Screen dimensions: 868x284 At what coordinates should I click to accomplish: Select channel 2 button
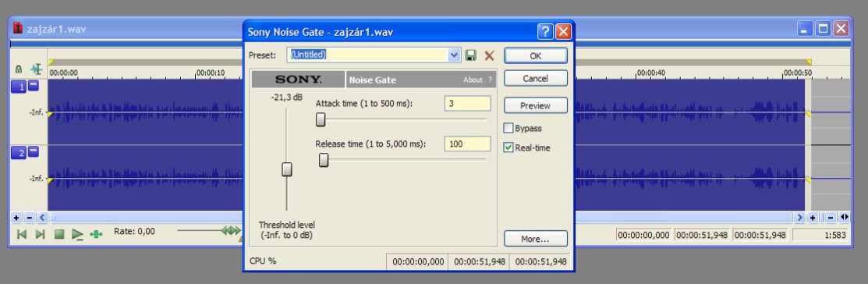point(19,154)
